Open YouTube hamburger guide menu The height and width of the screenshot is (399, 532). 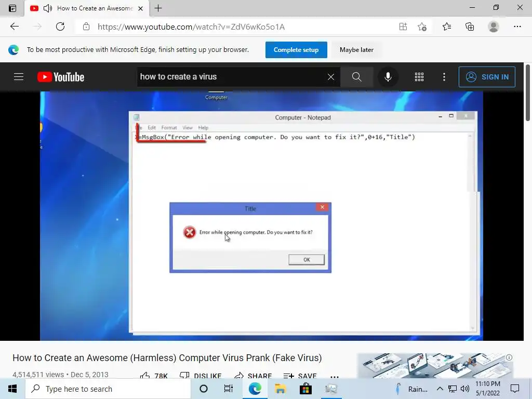click(x=19, y=77)
